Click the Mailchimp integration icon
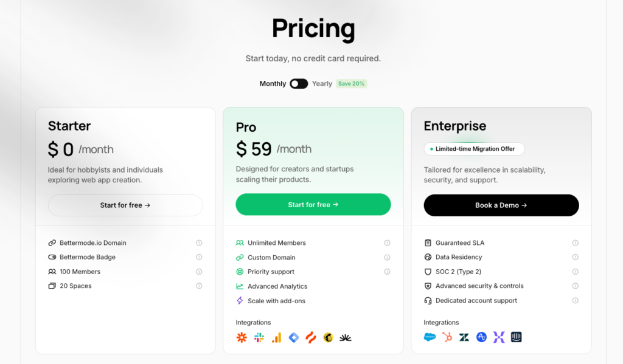 (x=329, y=337)
